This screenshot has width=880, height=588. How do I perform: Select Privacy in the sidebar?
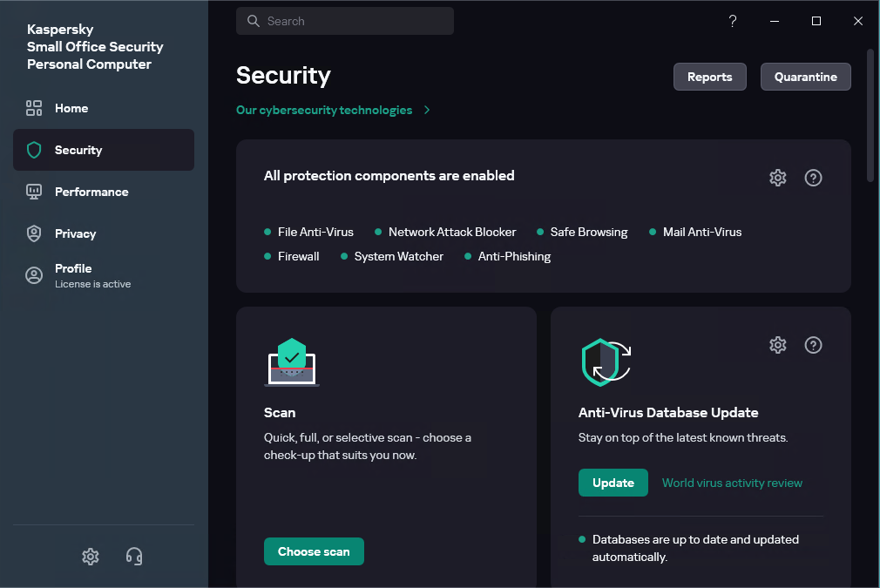pos(76,233)
